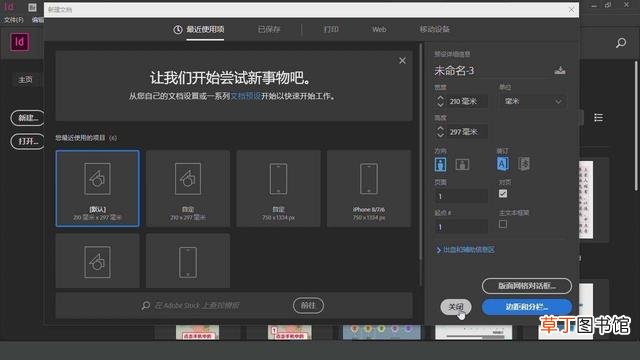Open the 打印 presets tab

coord(331,29)
